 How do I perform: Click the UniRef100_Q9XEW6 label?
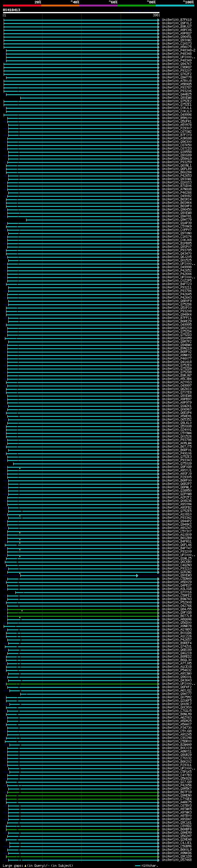tap(177, 98)
